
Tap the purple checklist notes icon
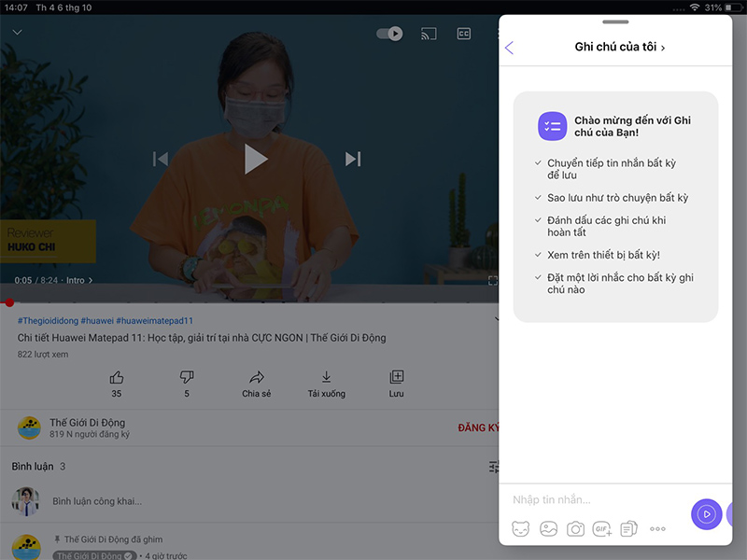pyautogui.click(x=552, y=126)
